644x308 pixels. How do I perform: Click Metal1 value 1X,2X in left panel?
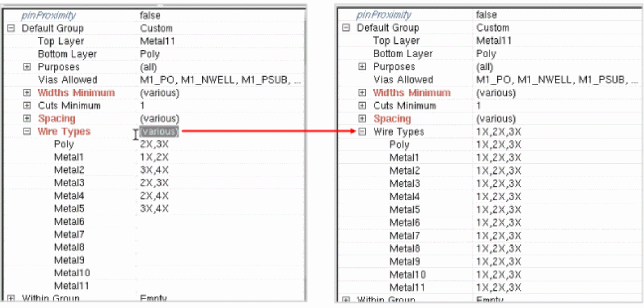[x=154, y=157]
